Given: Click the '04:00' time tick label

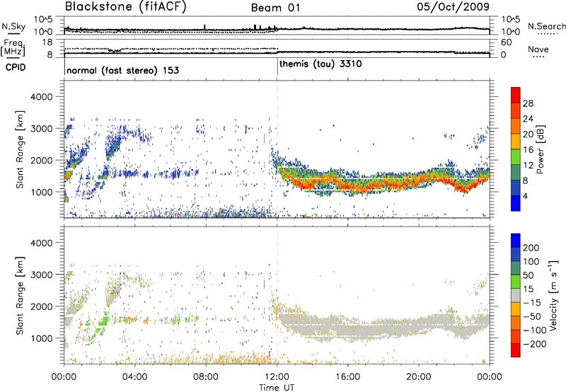Looking at the screenshot, I should pyautogui.click(x=135, y=377).
